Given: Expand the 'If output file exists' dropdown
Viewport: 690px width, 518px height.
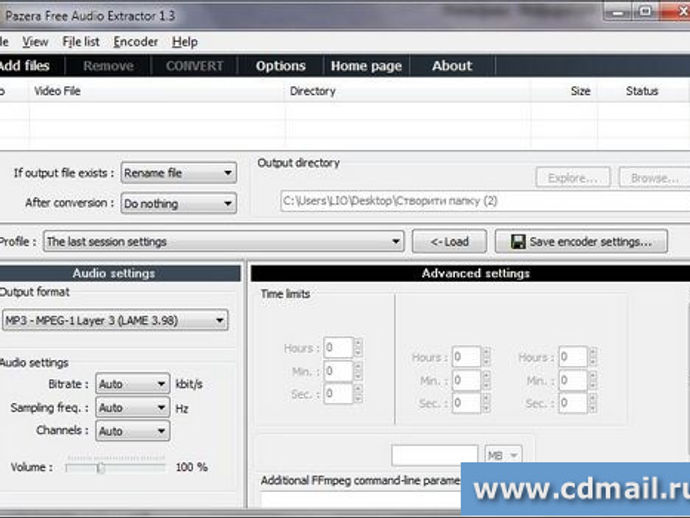Looking at the screenshot, I should pos(179,173).
